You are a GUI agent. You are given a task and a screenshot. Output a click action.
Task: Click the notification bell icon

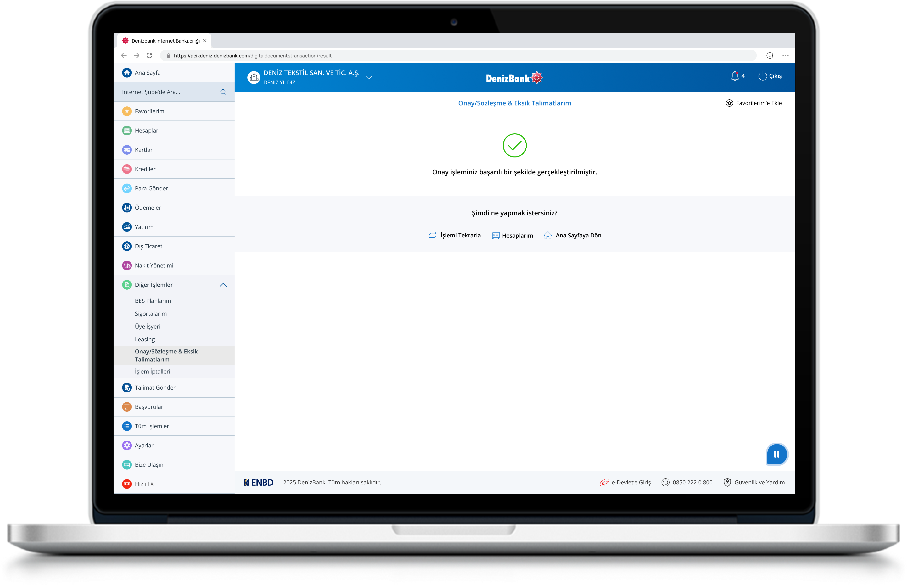[734, 76]
